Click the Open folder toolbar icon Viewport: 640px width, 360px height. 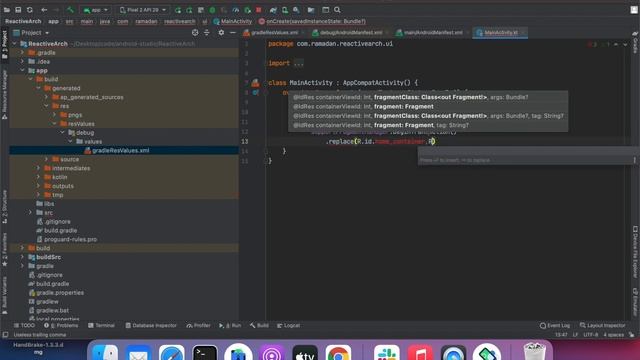pos(7,10)
